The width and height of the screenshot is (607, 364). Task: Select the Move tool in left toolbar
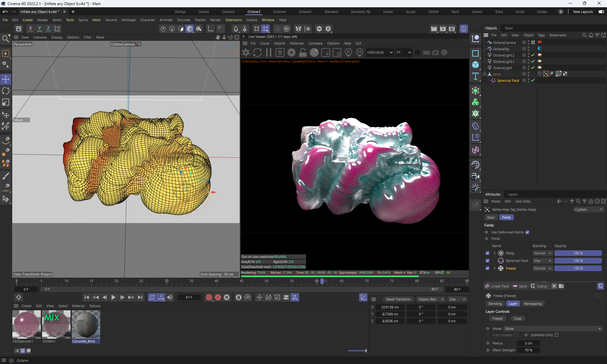pyautogui.click(x=6, y=79)
